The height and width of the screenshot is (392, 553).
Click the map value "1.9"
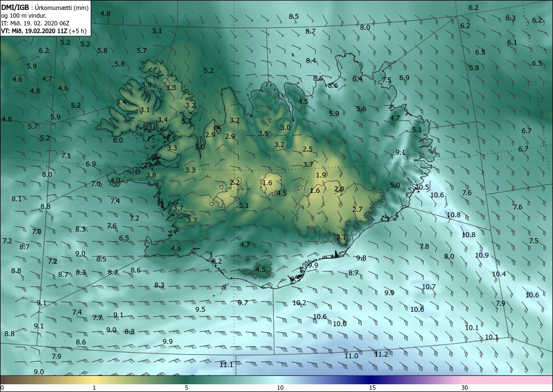(321, 175)
